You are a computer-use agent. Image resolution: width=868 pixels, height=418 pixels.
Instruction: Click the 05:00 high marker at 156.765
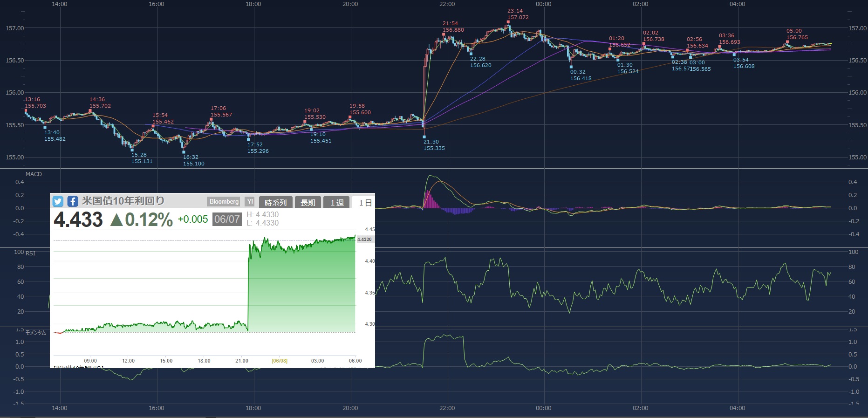click(787, 41)
